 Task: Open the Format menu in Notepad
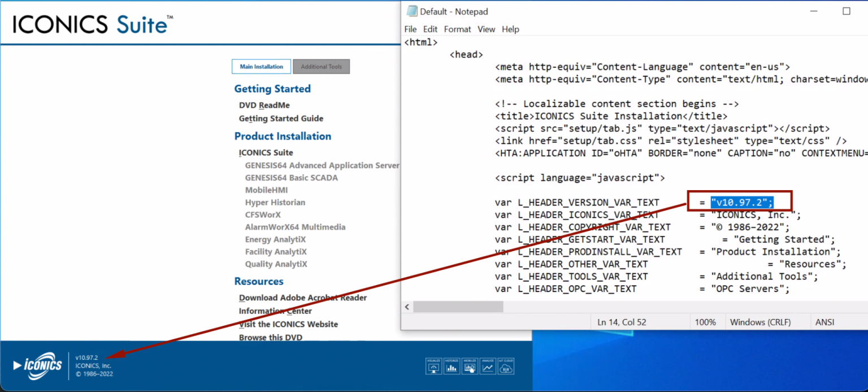pos(457,29)
